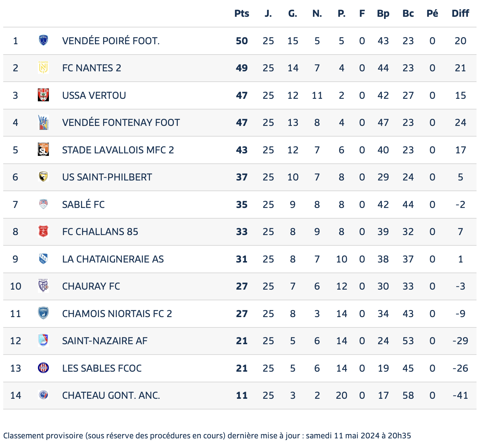
Task: Select the CHAURAY FC team name
Action: pyautogui.click(x=91, y=286)
